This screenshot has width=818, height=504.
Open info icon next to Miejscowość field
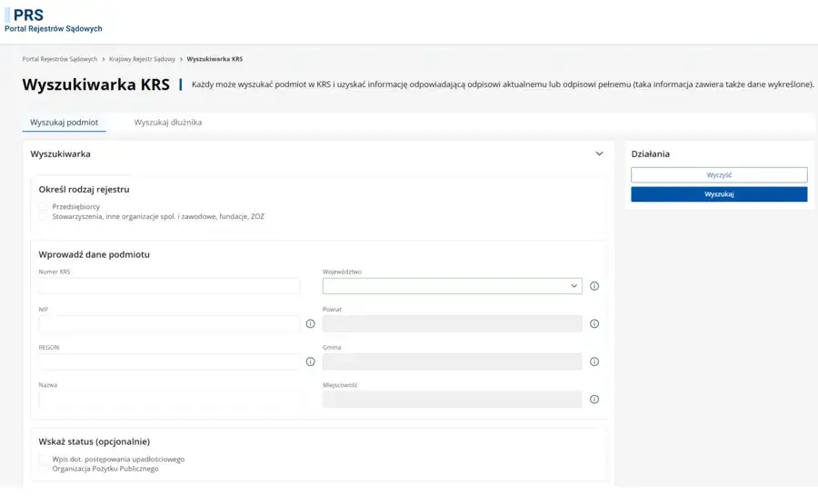click(x=594, y=400)
